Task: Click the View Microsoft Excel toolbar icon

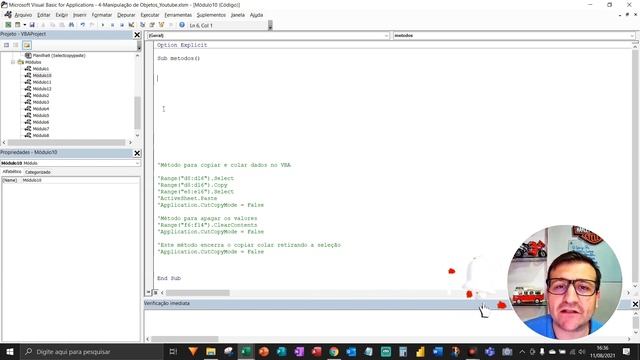Action: [x=8, y=25]
